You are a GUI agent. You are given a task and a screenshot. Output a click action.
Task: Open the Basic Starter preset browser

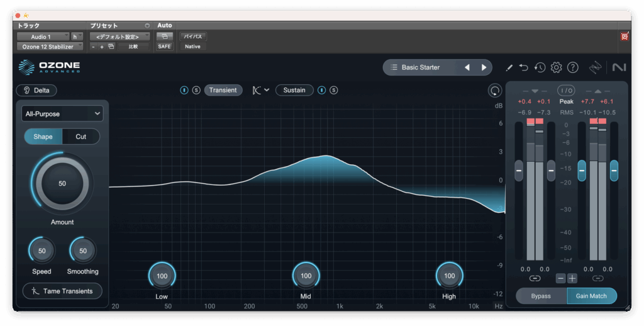point(421,67)
